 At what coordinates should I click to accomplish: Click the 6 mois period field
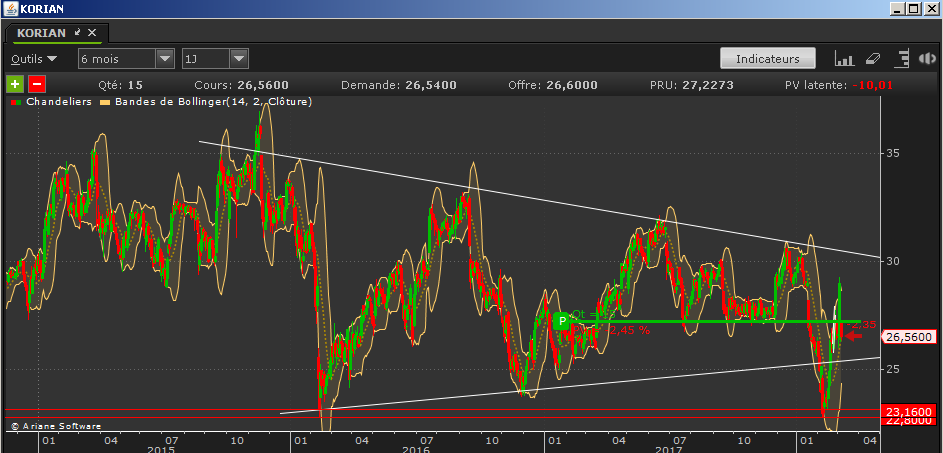pos(117,59)
